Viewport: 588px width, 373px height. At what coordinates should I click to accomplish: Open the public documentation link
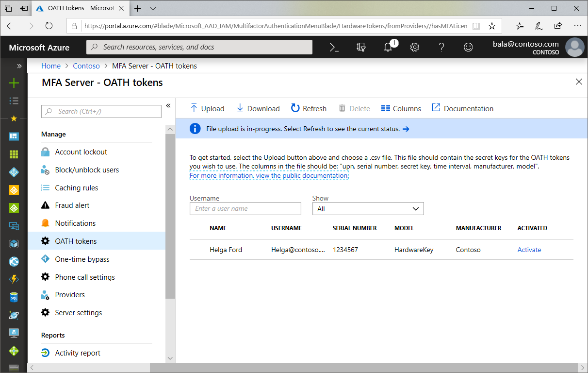tap(269, 175)
